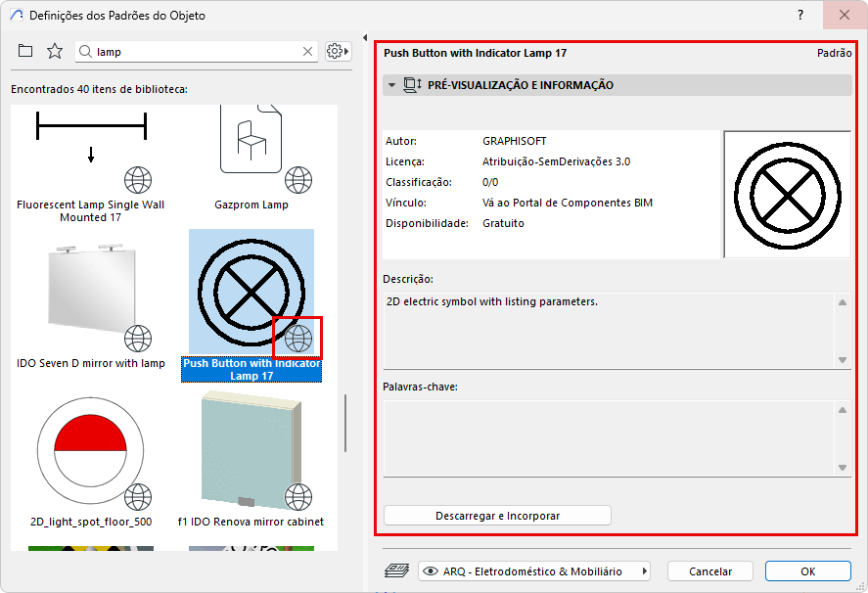Click the preview panel header icon
868x593 pixels.
tap(412, 85)
